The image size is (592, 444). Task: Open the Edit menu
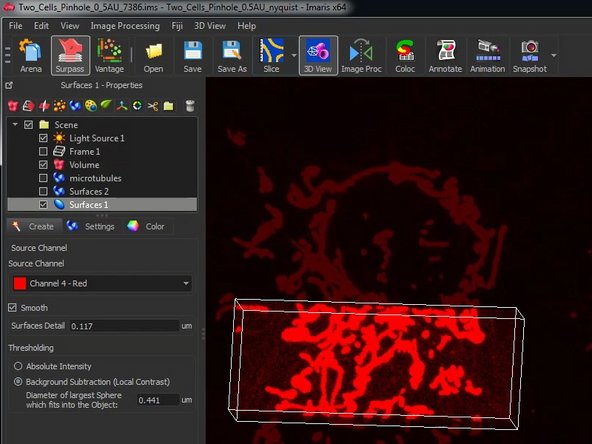click(x=41, y=26)
